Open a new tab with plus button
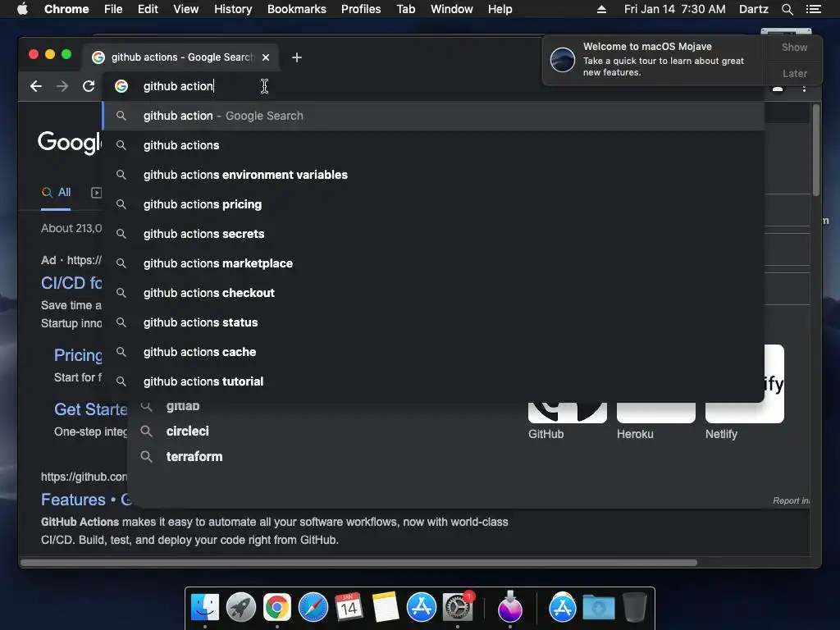 point(297,57)
